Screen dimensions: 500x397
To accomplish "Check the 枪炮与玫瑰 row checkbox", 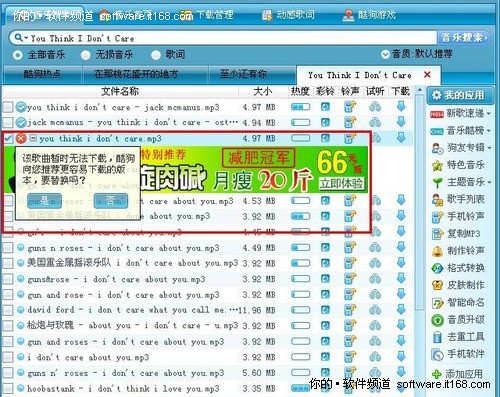I will pos(8,325).
